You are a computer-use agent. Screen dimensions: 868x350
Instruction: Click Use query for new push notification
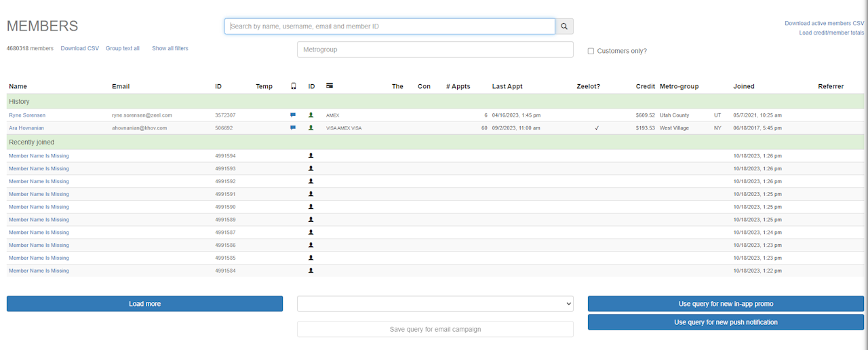point(726,322)
